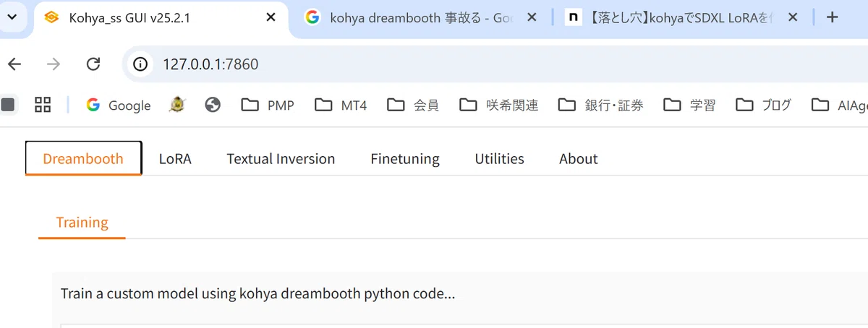Close the kohyaでSDXL LoRA note tab
Screen dimensions: 868x328
[792, 17]
